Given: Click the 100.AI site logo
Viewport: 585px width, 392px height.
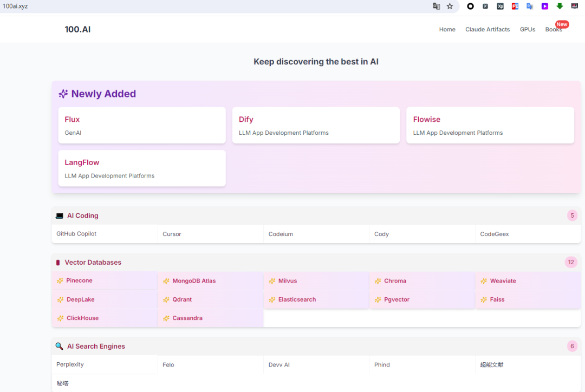Looking at the screenshot, I should tap(77, 29).
